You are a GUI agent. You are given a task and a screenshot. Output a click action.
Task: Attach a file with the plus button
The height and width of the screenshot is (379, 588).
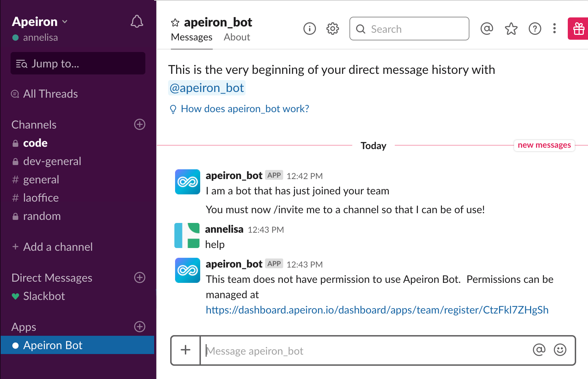(186, 350)
